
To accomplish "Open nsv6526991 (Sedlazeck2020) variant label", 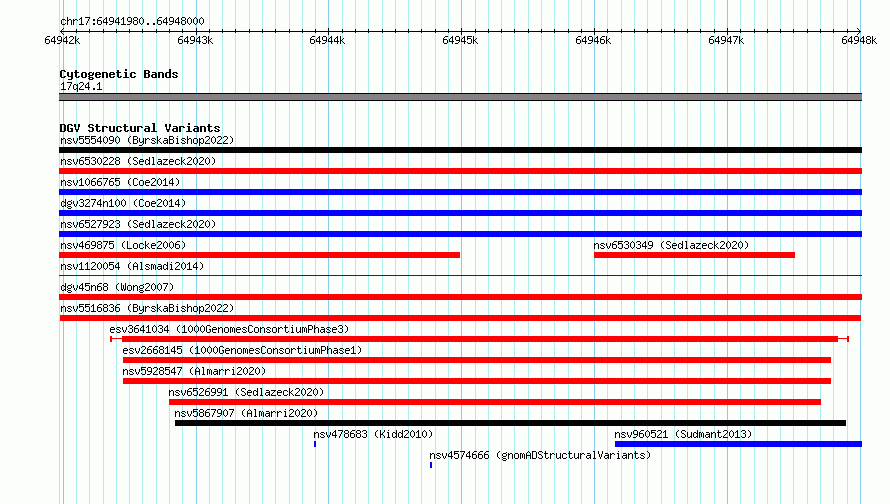I will click(246, 392).
